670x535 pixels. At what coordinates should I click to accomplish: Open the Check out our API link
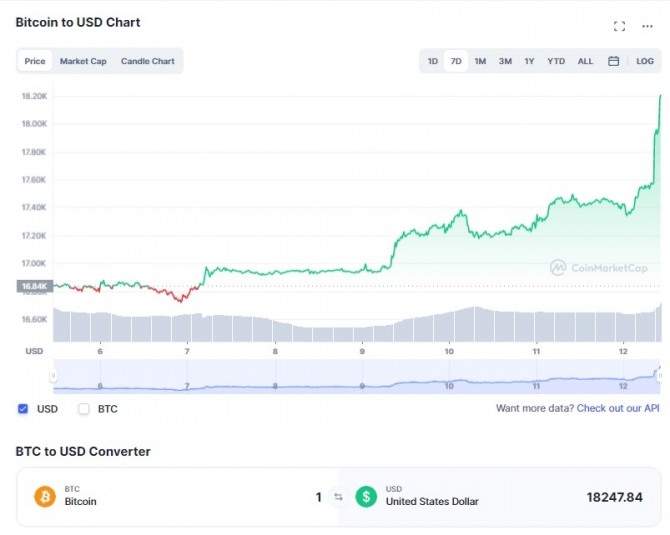(x=618, y=408)
